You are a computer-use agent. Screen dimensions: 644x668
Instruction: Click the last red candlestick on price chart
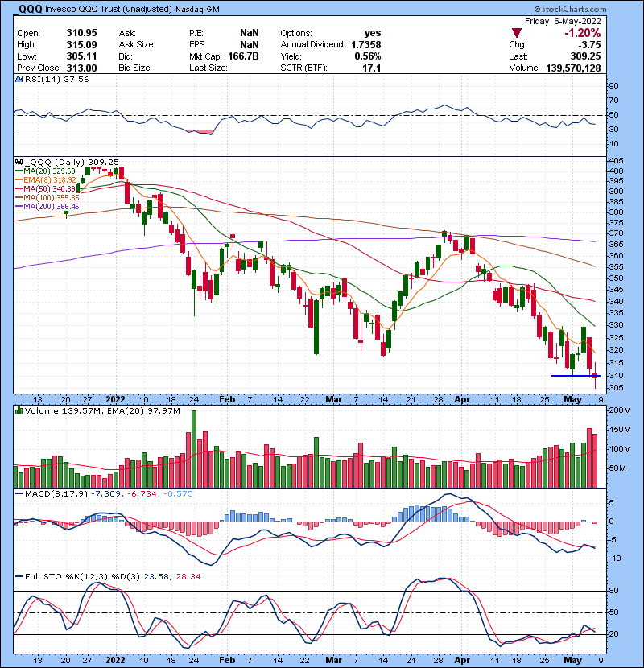[596, 376]
